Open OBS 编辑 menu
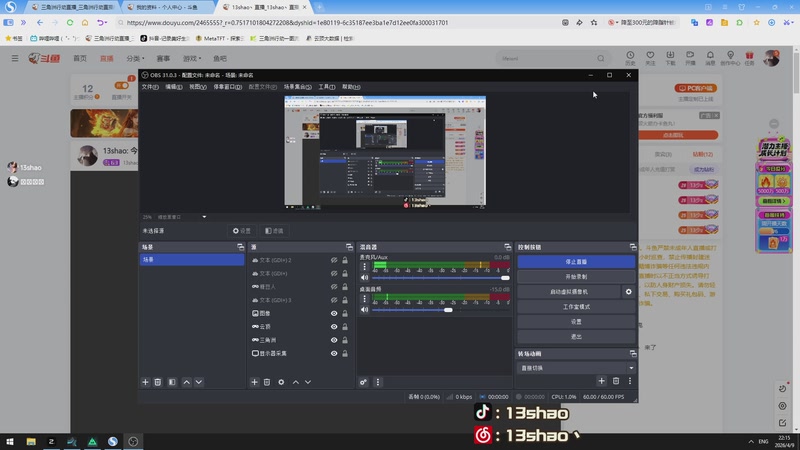 (x=173, y=87)
